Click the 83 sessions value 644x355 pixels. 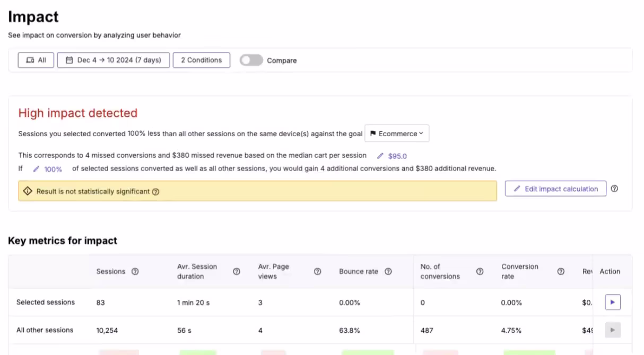100,303
